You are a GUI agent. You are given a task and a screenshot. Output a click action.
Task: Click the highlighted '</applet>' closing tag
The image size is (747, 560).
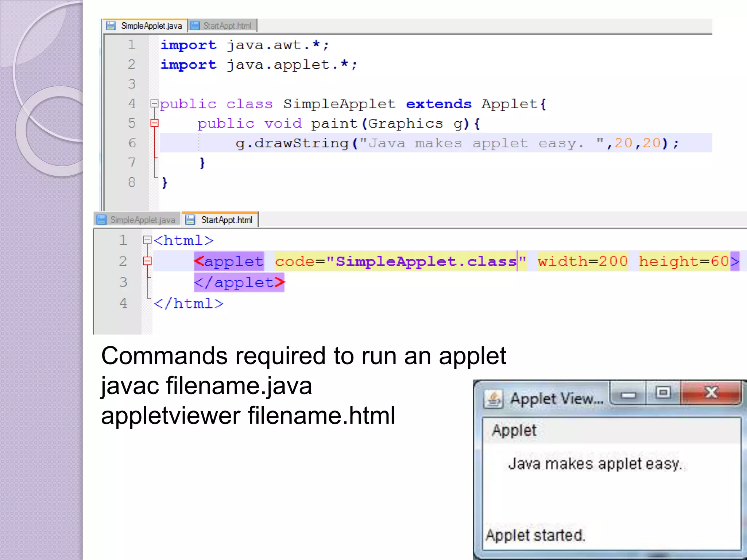(x=239, y=283)
